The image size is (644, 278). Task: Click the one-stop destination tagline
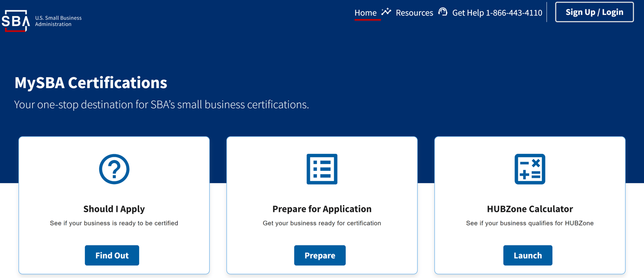161,105
